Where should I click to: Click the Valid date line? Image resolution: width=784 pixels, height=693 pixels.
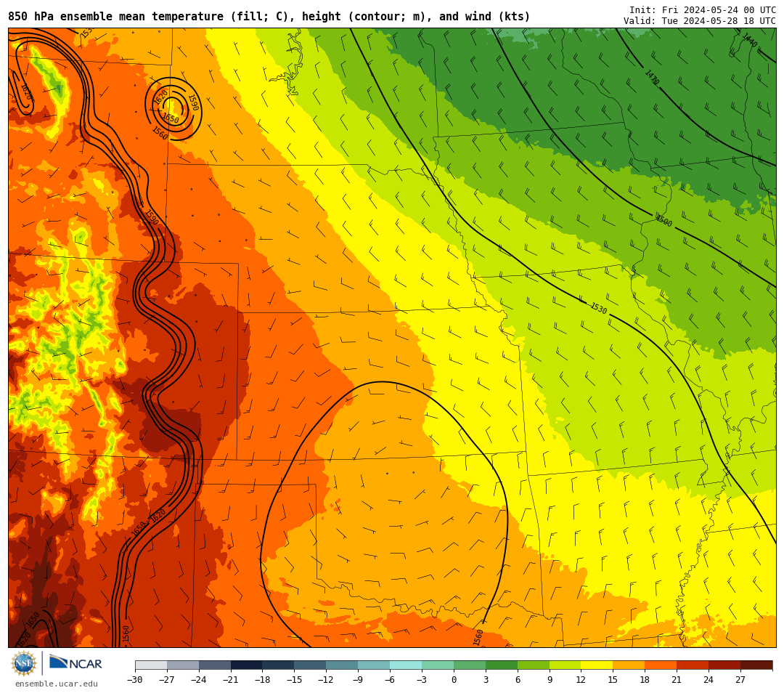700,20
